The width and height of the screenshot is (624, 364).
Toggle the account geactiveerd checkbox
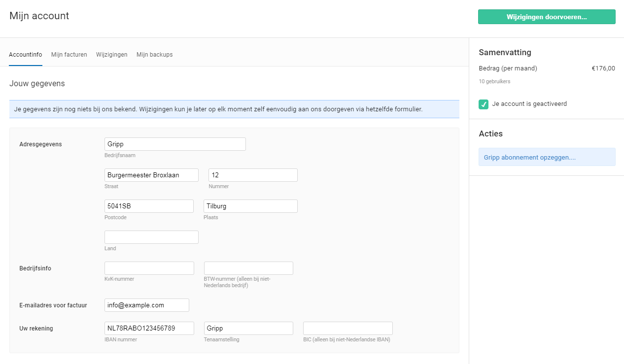[x=484, y=104]
